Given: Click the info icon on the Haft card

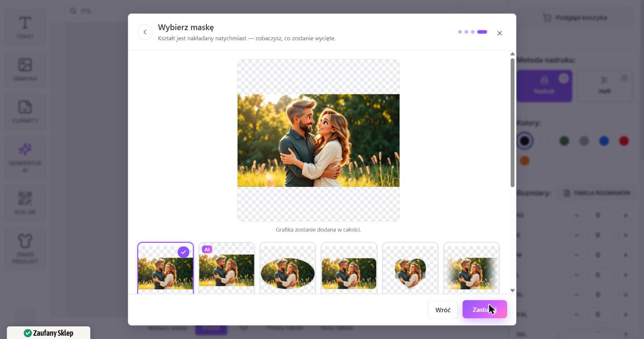Looking at the screenshot, I should tap(624, 79).
